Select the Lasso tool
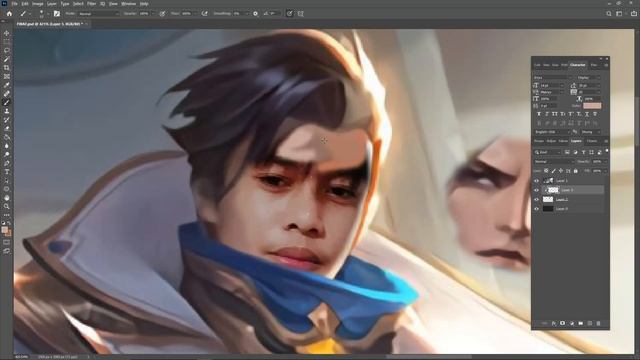This screenshot has height=360, width=640. [x=7, y=50]
